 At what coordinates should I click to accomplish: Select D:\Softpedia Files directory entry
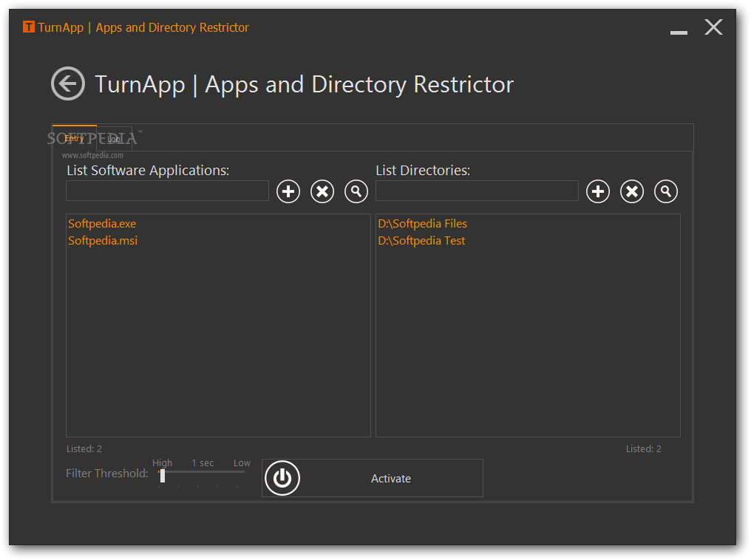click(x=422, y=223)
